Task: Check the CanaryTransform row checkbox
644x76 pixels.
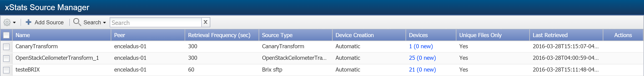Action: [x=6, y=47]
